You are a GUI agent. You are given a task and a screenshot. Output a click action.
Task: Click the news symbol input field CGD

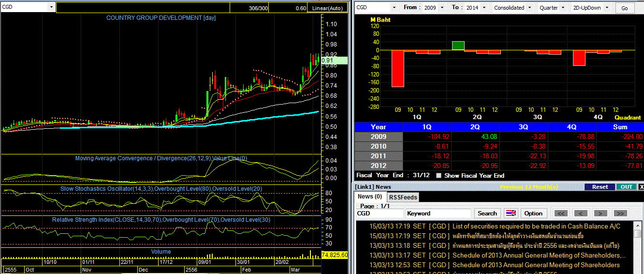pyautogui.click(x=380, y=213)
